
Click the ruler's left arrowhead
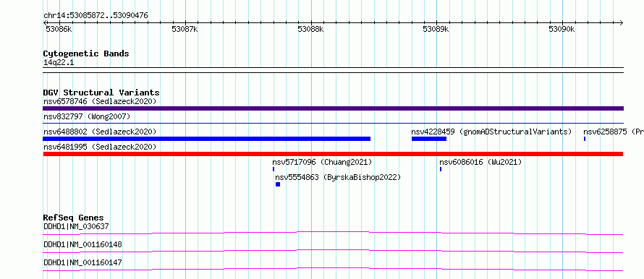click(x=45, y=22)
